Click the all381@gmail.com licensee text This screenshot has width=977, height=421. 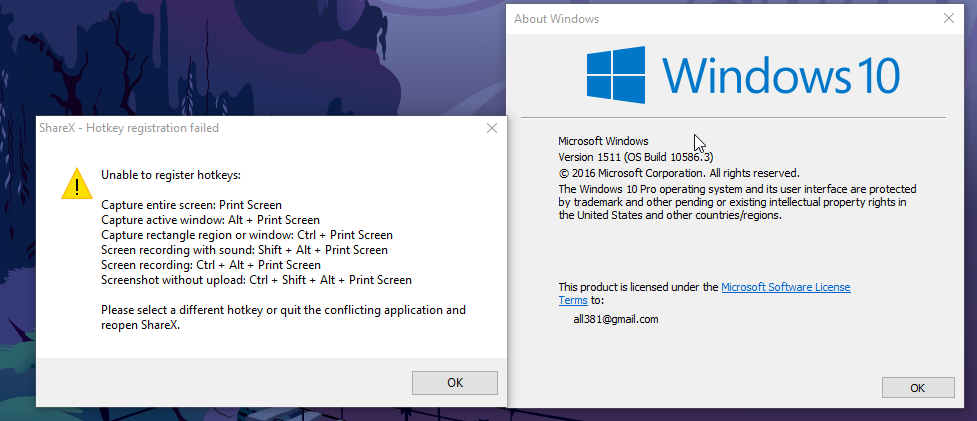(616, 319)
